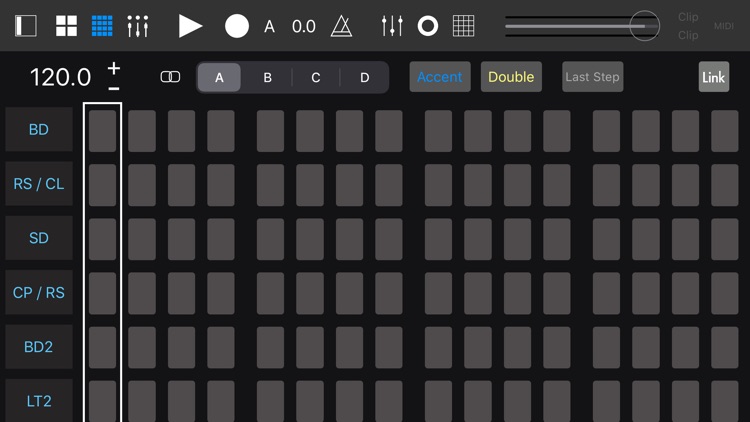750x422 pixels.
Task: Toggle step 16 of the BD row
Action: pos(725,131)
